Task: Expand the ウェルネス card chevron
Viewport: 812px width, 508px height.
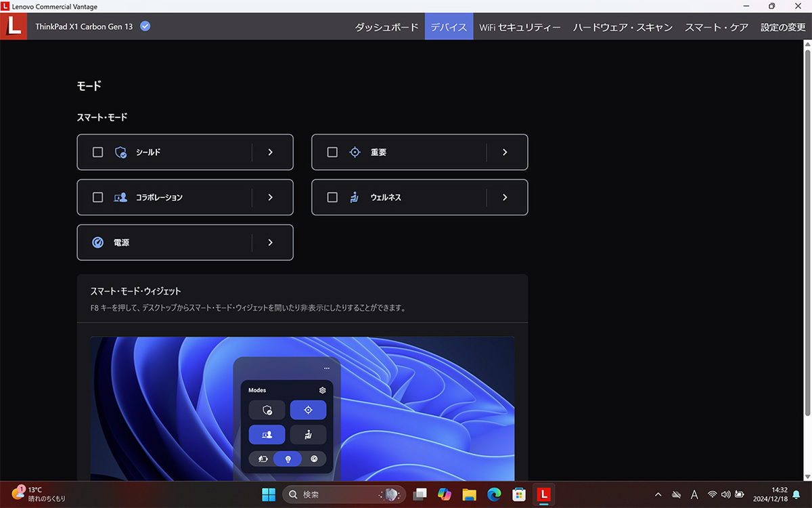Action: (x=505, y=197)
